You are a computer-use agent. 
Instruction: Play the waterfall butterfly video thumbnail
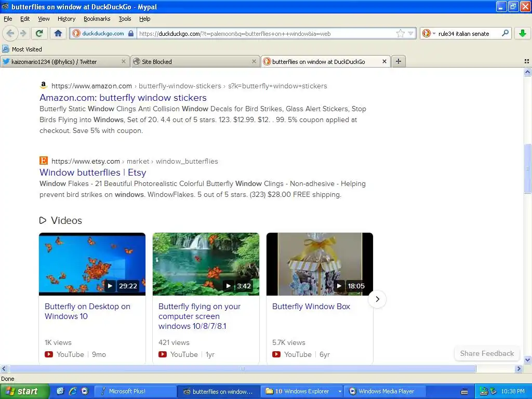click(x=206, y=264)
